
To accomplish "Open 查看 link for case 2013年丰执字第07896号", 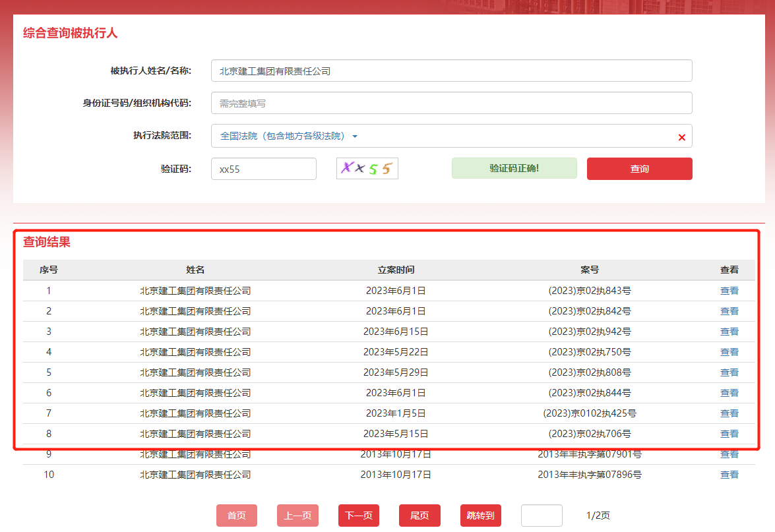I will click(729, 475).
